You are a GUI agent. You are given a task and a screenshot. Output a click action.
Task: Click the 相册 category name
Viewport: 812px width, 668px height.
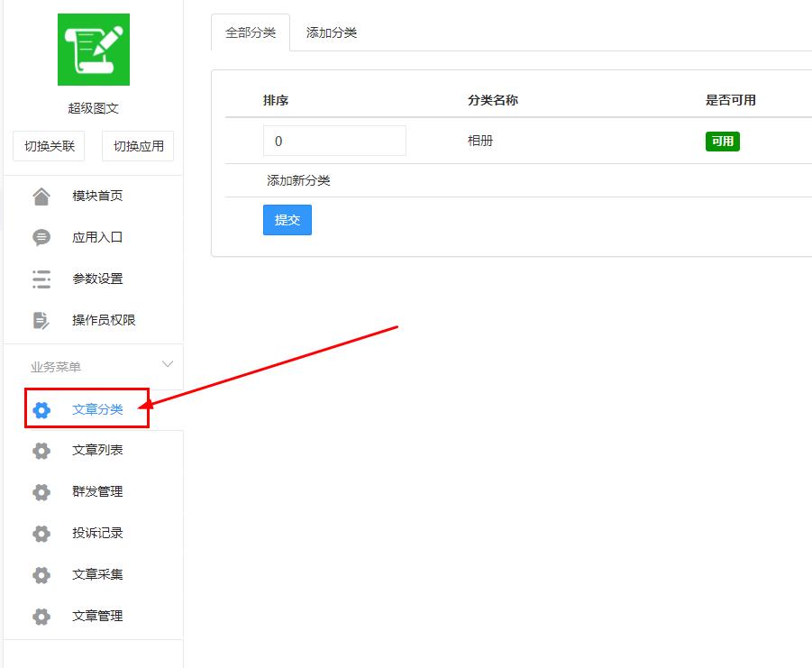click(x=480, y=141)
